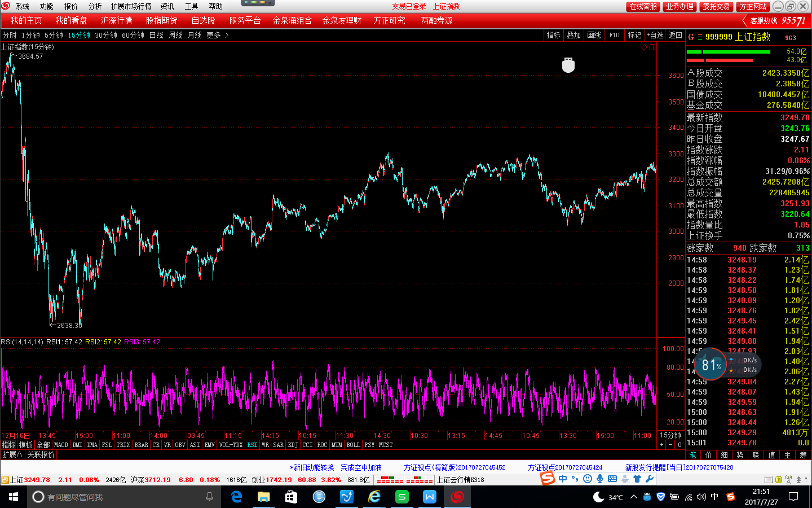Open the 股指期货 tab
The image size is (812, 508).
(161, 20)
